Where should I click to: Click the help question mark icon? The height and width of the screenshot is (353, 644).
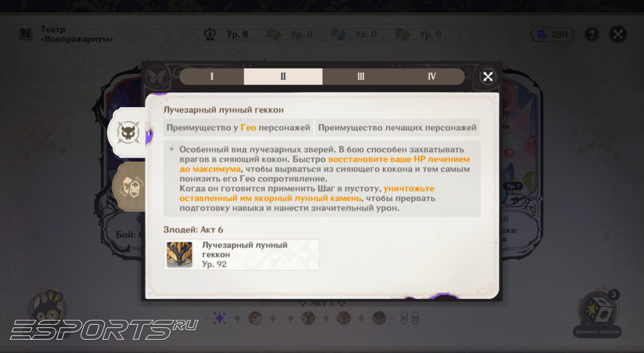pyautogui.click(x=591, y=34)
